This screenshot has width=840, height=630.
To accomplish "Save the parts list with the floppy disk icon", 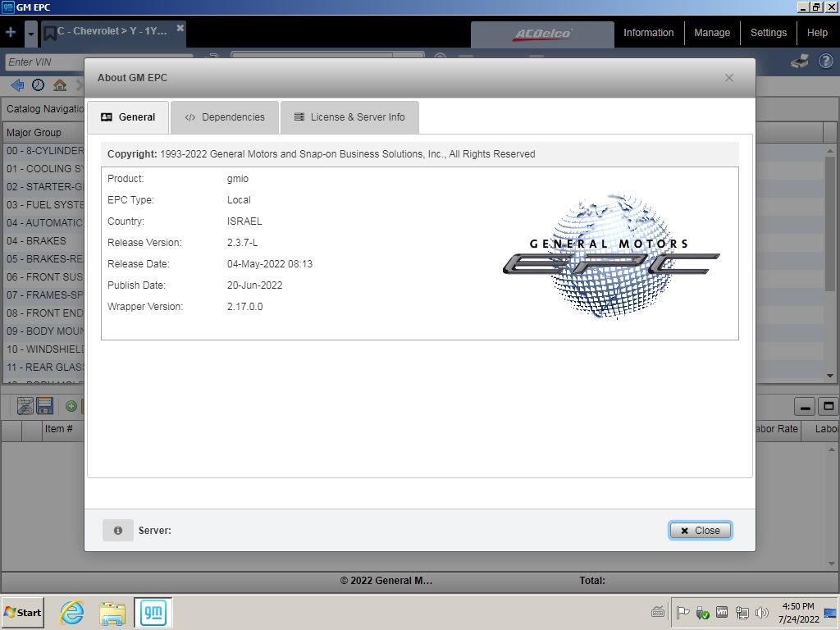I will 44,405.
